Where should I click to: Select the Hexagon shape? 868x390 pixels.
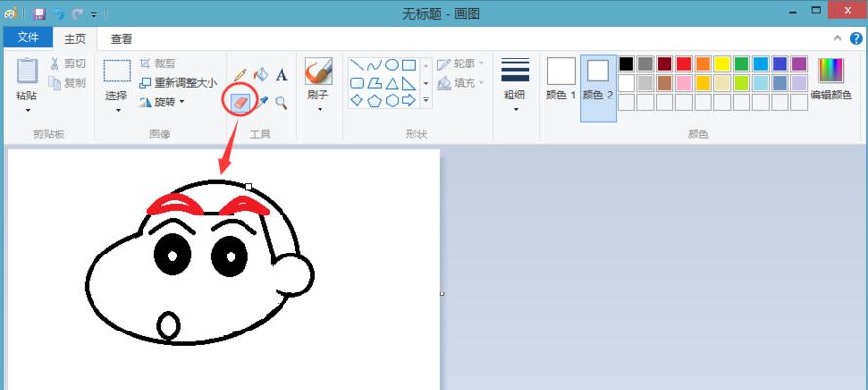coord(392,100)
